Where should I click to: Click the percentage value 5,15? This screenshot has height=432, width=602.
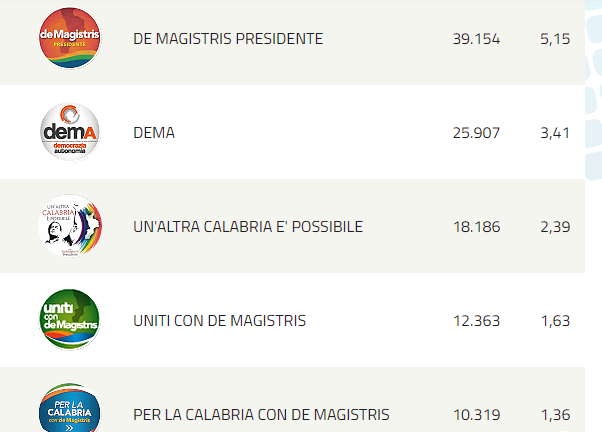pos(555,39)
